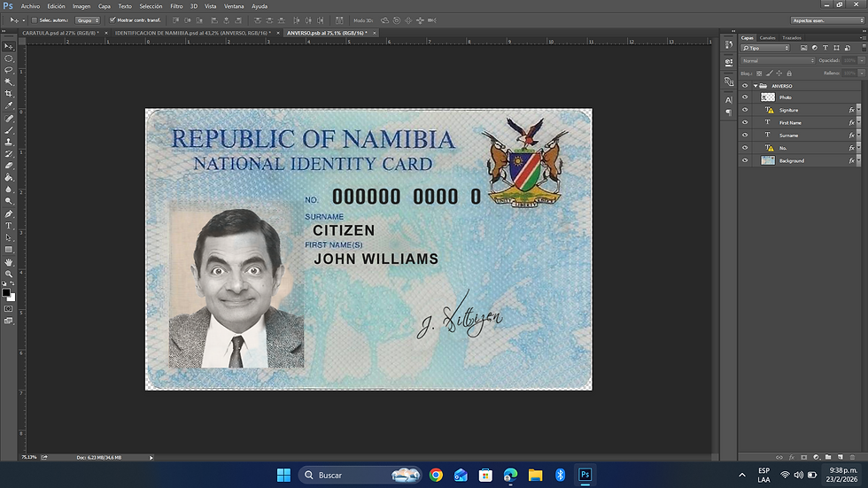Screen dimensions: 868x488
Task: Filter layers by type (T) icon
Action: (x=825, y=48)
